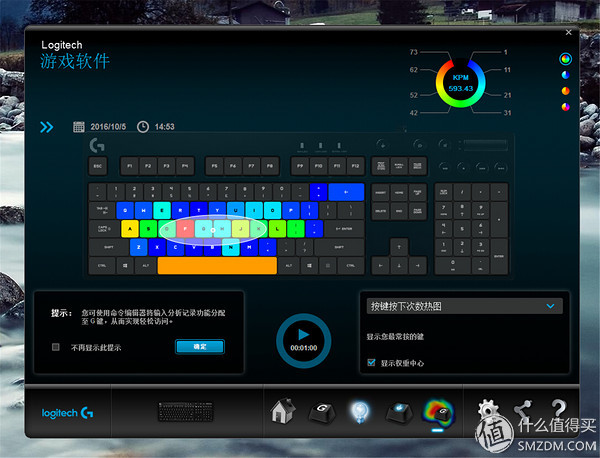Viewport: 600px width, 458px height.
Task: Start recording with the play button
Action: coord(303,341)
